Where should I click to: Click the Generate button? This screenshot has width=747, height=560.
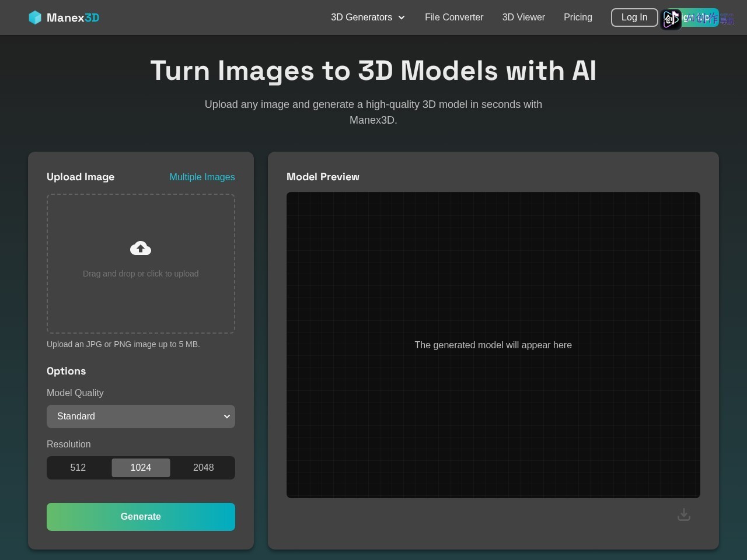[x=141, y=517]
